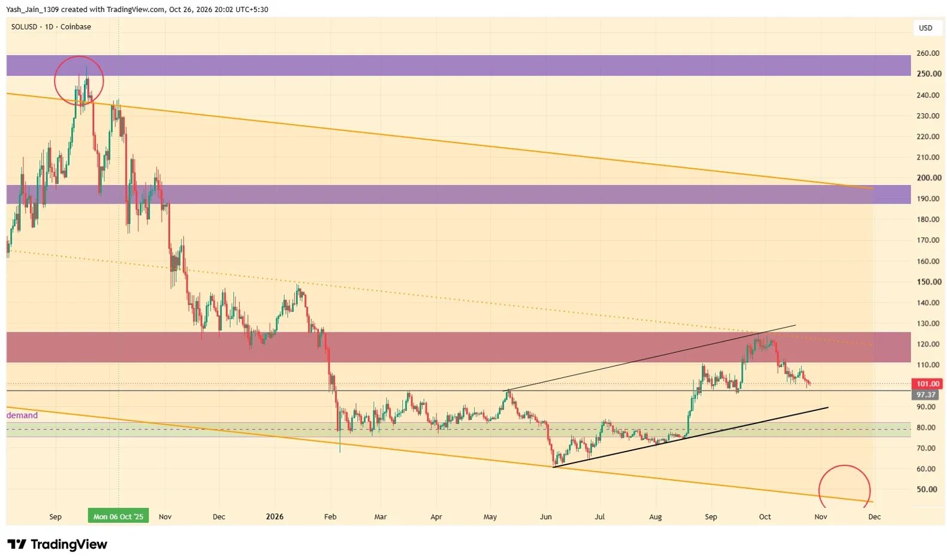Click the USD currency button
Screen dimensions: 947x560
point(926,28)
